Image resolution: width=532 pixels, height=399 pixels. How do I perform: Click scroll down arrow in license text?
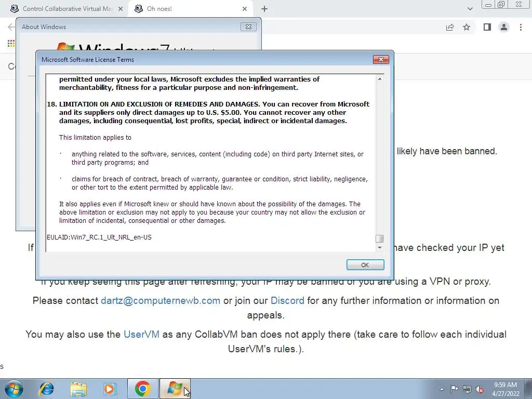(x=380, y=248)
